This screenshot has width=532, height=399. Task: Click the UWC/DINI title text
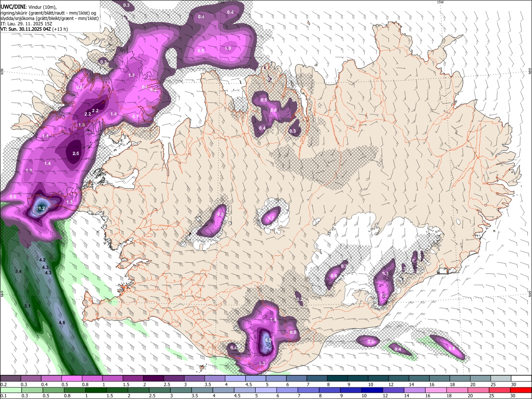[x=12, y=7]
